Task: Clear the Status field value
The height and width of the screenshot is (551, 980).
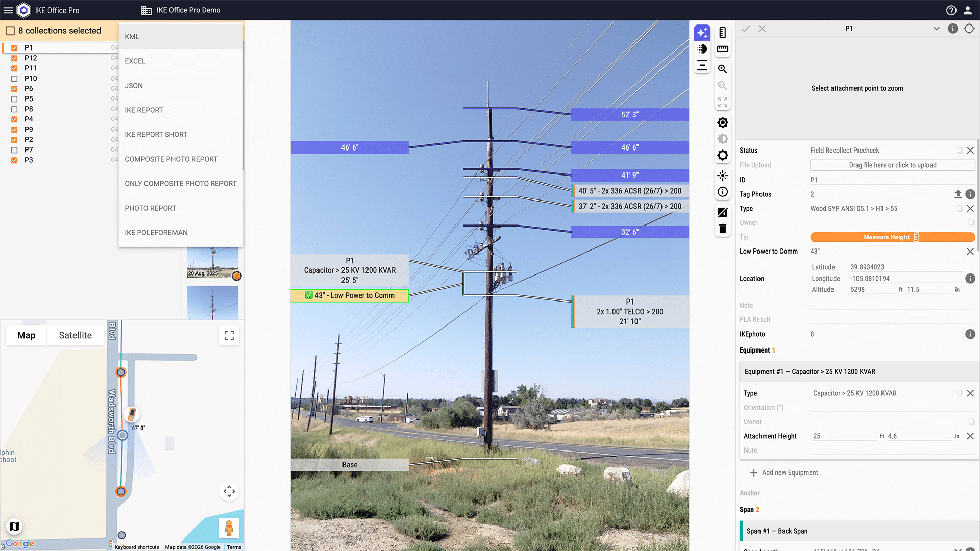Action: click(970, 151)
